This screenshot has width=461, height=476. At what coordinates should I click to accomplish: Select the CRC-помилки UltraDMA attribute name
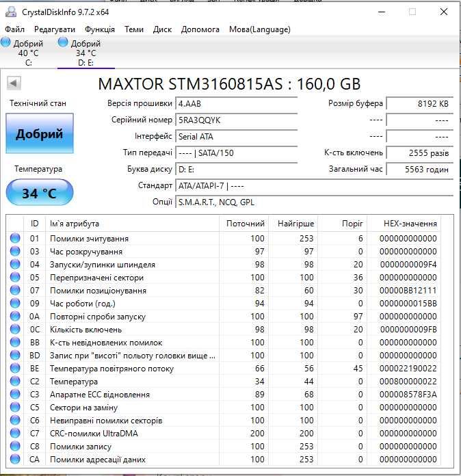coord(94,434)
